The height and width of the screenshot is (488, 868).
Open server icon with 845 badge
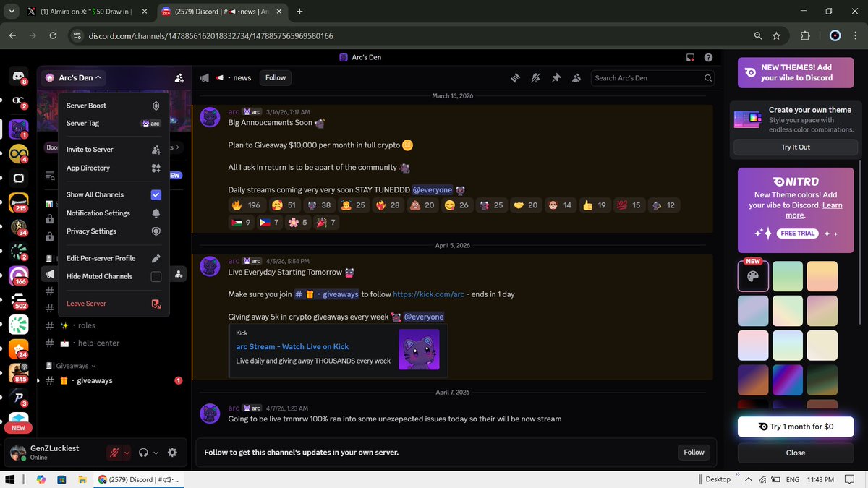point(18,372)
